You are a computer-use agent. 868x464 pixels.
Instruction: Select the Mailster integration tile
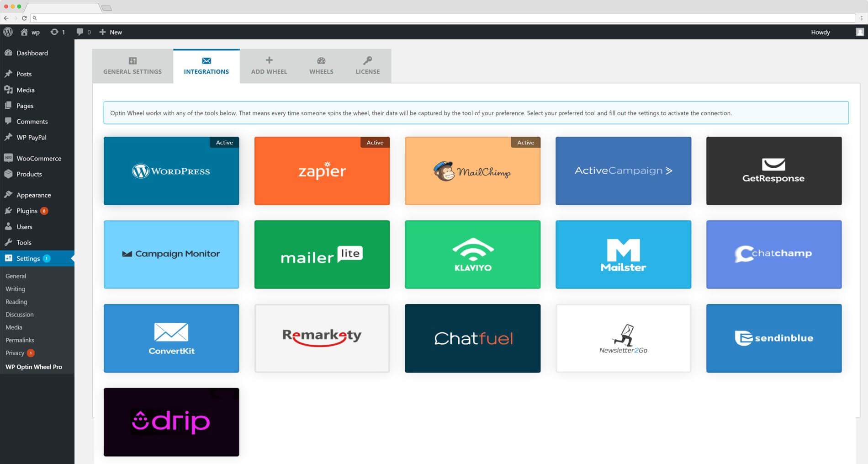pos(623,255)
